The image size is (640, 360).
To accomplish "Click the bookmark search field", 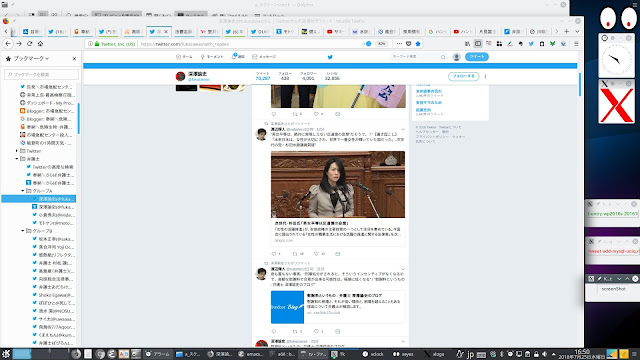I will tap(41, 74).
